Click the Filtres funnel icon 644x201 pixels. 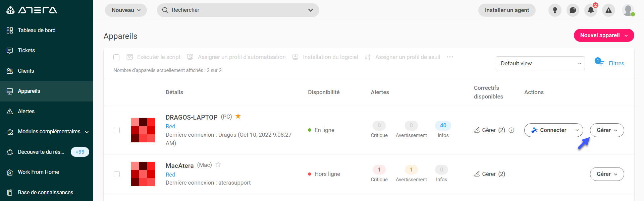click(599, 62)
